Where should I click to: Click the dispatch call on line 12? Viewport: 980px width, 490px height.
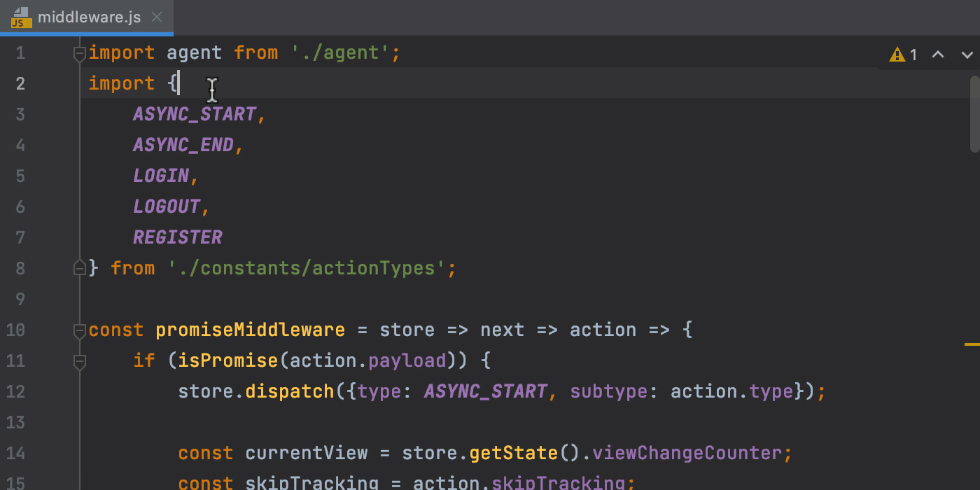289,391
